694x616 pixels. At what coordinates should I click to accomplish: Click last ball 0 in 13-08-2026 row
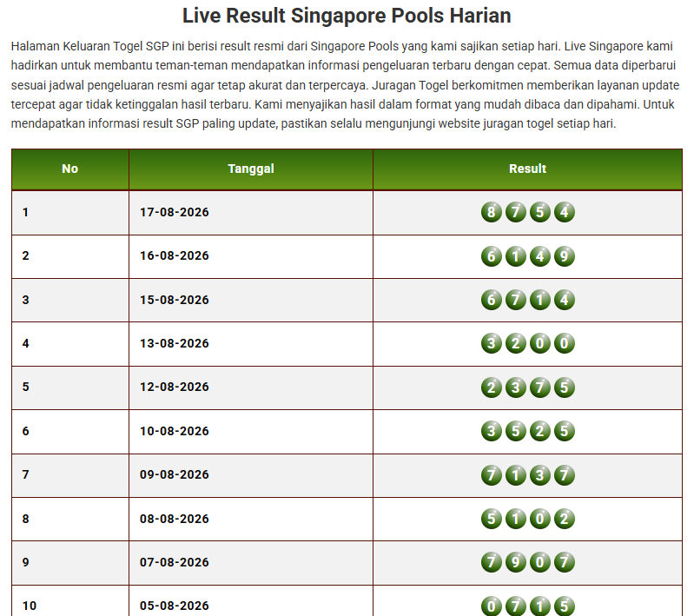click(x=565, y=343)
